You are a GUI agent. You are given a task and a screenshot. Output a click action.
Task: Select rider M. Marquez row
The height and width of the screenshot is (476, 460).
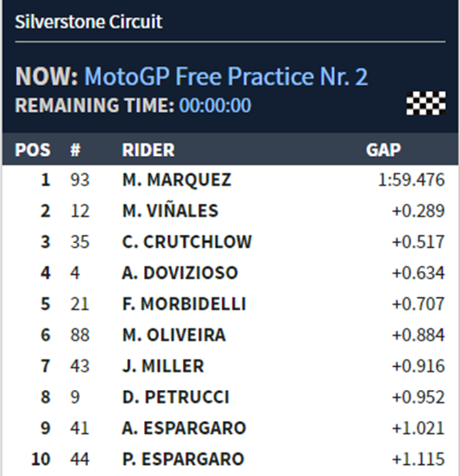point(177,179)
